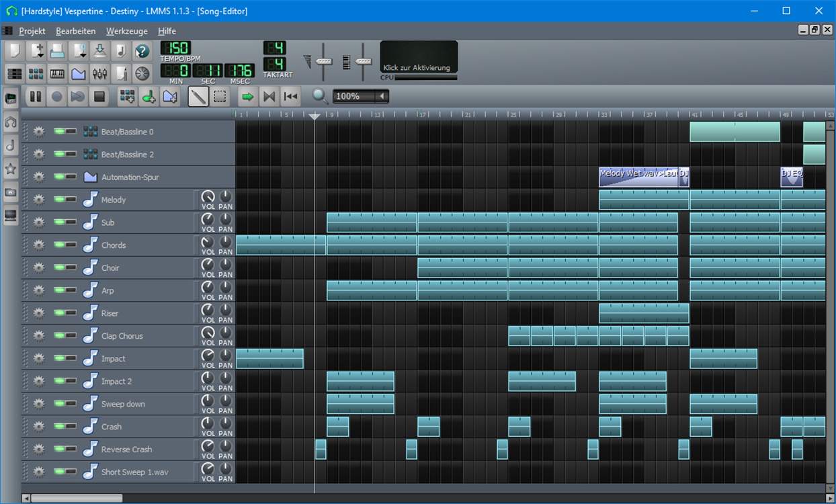Toggle auto-scrolling green arrow button
Viewport: 836px width, 504px height.
tap(247, 97)
